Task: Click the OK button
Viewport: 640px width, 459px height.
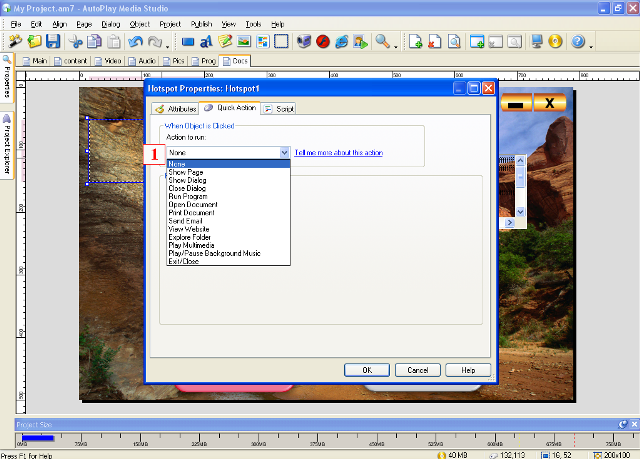Action: click(367, 369)
